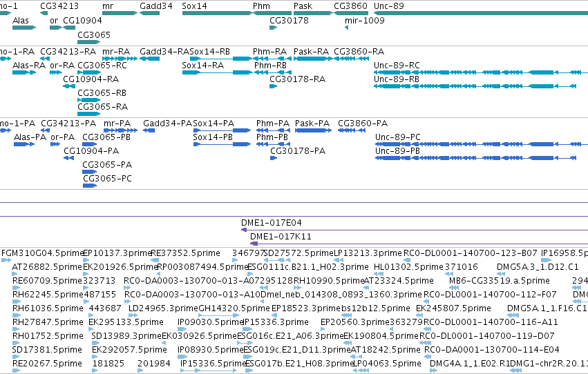The width and height of the screenshot is (588, 374).
Task: Select the Sox14 gene feature
Action: [218, 13]
